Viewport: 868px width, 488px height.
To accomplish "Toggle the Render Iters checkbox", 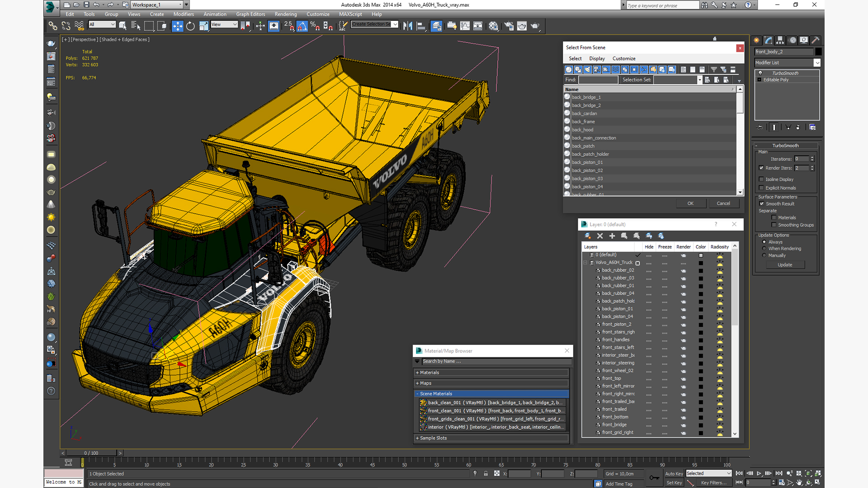I will coord(762,168).
